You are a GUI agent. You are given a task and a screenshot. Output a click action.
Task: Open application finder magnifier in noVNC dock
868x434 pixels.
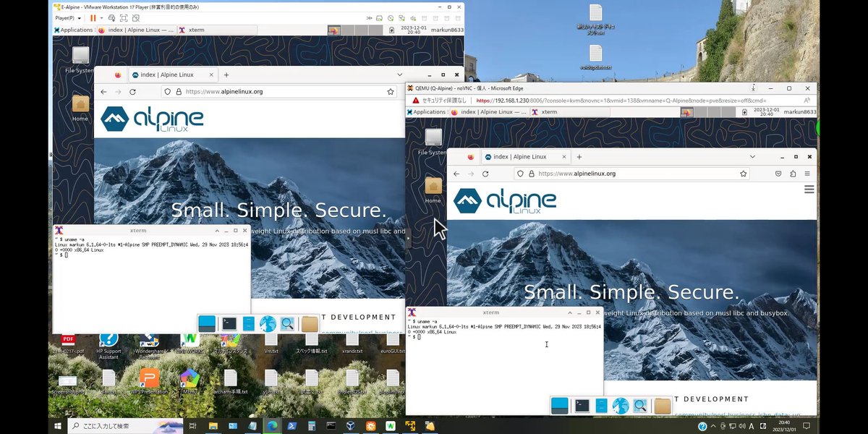pyautogui.click(x=640, y=406)
